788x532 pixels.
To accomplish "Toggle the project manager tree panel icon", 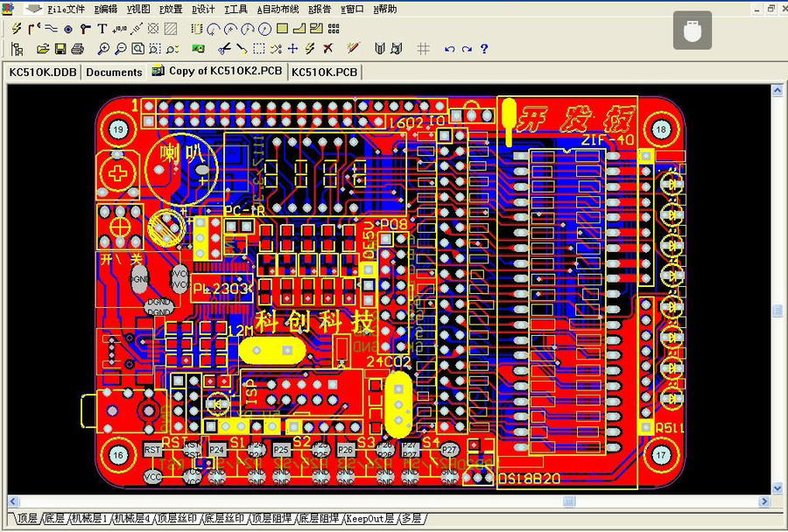I will pyautogui.click(x=18, y=49).
